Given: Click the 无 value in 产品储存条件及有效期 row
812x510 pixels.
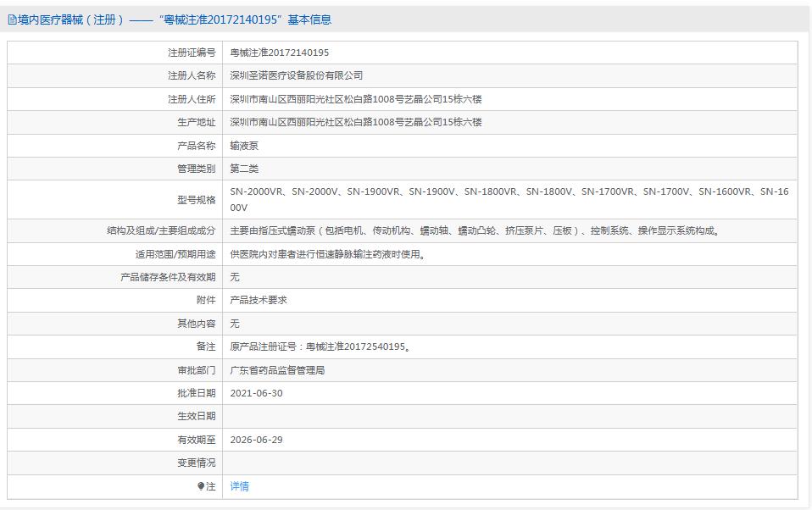Looking at the screenshot, I should [x=235, y=277].
